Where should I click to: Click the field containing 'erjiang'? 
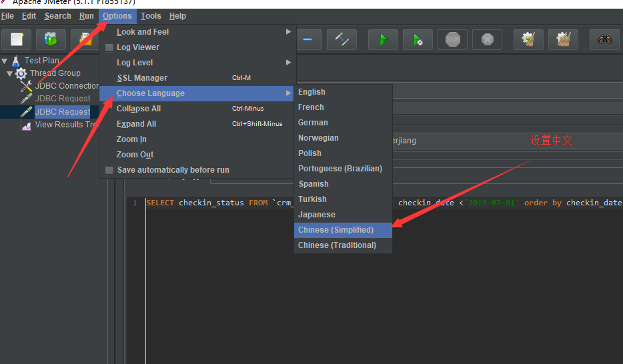coord(508,141)
